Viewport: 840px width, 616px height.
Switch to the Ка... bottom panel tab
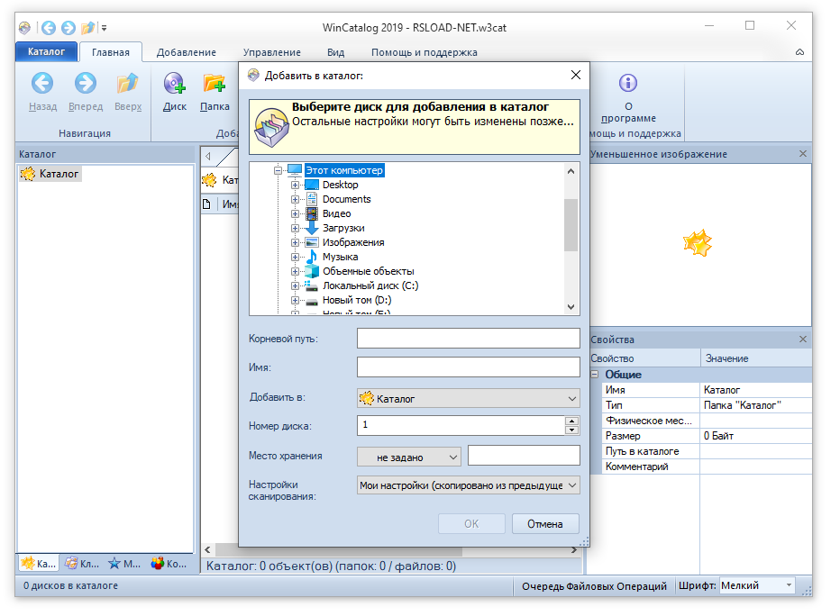coord(38,563)
